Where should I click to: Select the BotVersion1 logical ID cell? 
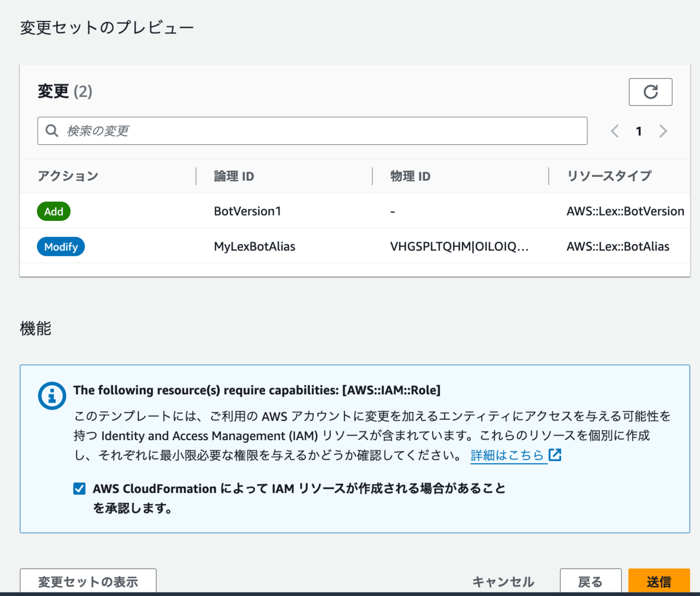[247, 211]
